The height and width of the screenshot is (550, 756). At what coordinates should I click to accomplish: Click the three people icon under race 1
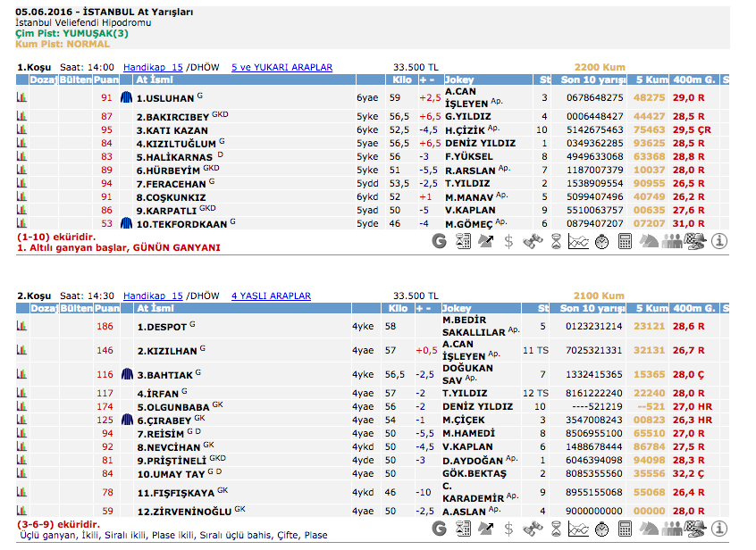pyautogui.click(x=672, y=240)
